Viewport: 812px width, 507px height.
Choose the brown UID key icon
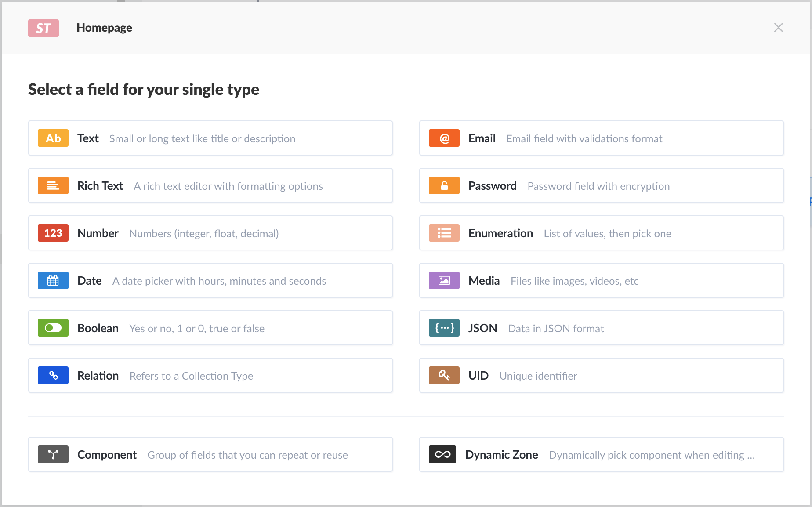(x=444, y=375)
